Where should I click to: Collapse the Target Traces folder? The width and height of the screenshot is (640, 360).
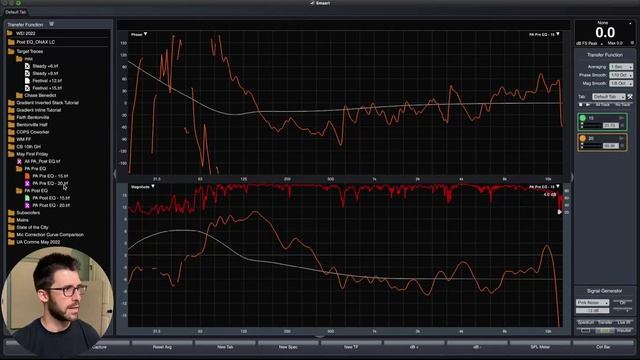coord(11,52)
